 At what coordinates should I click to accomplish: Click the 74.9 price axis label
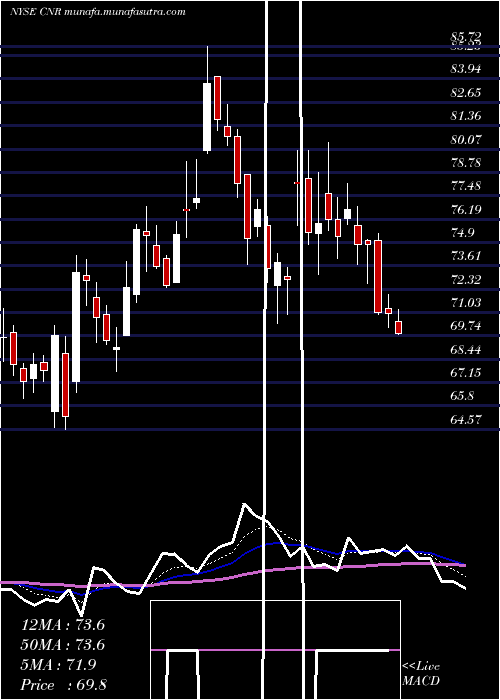463,233
